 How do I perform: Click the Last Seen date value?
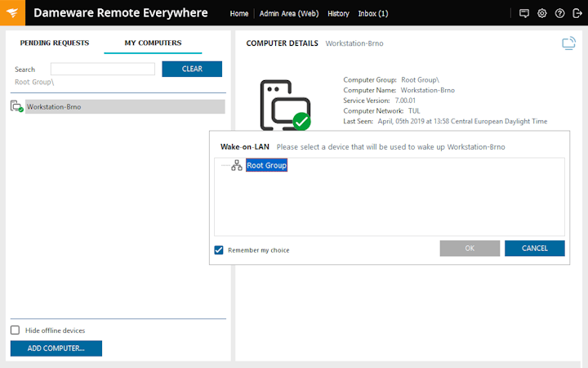point(462,121)
